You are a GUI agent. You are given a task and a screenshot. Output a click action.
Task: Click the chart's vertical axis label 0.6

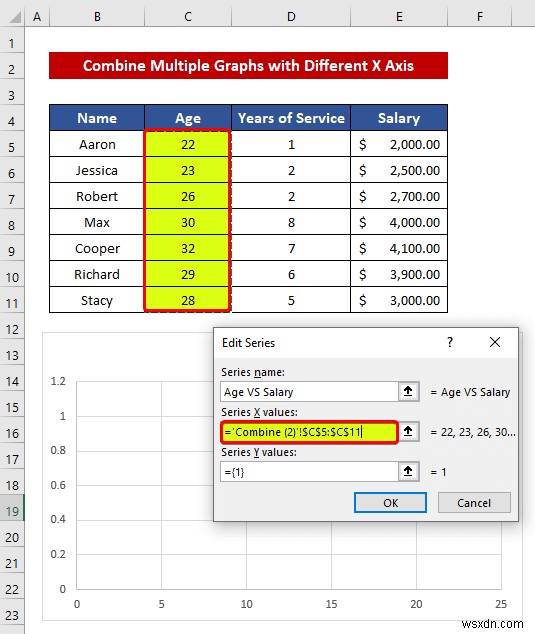tap(58, 485)
